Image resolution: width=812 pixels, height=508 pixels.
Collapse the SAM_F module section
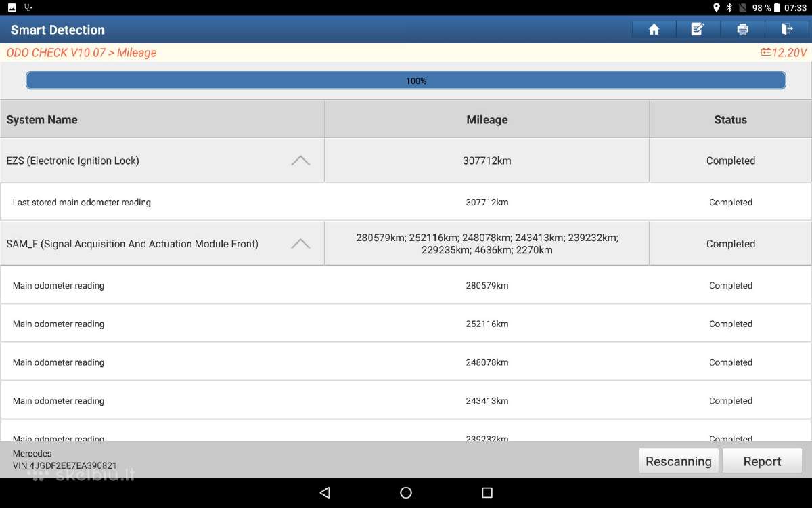300,244
